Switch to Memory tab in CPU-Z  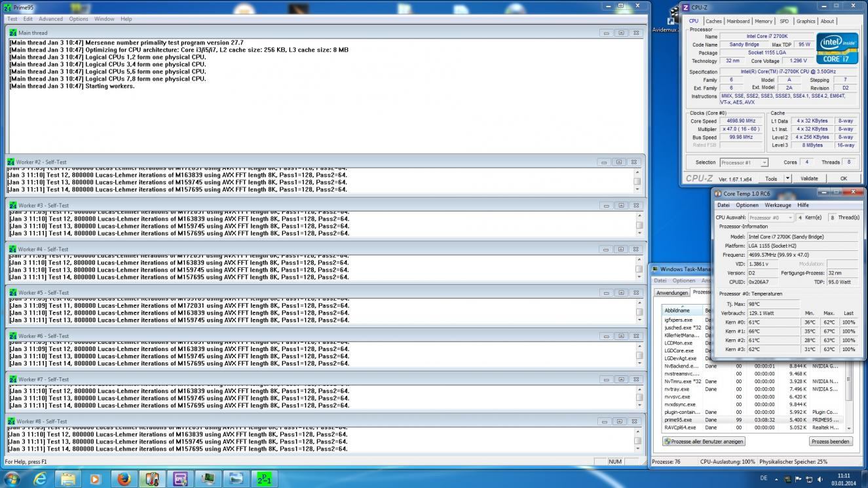click(x=764, y=21)
